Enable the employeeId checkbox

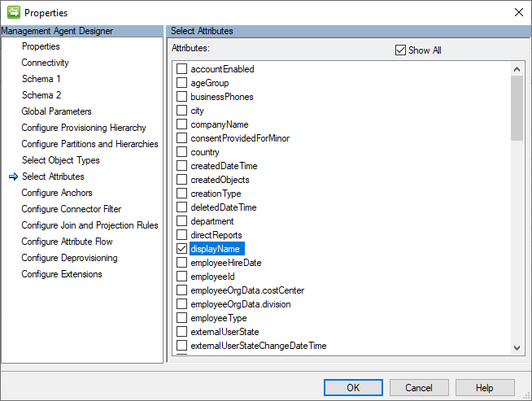[182, 277]
